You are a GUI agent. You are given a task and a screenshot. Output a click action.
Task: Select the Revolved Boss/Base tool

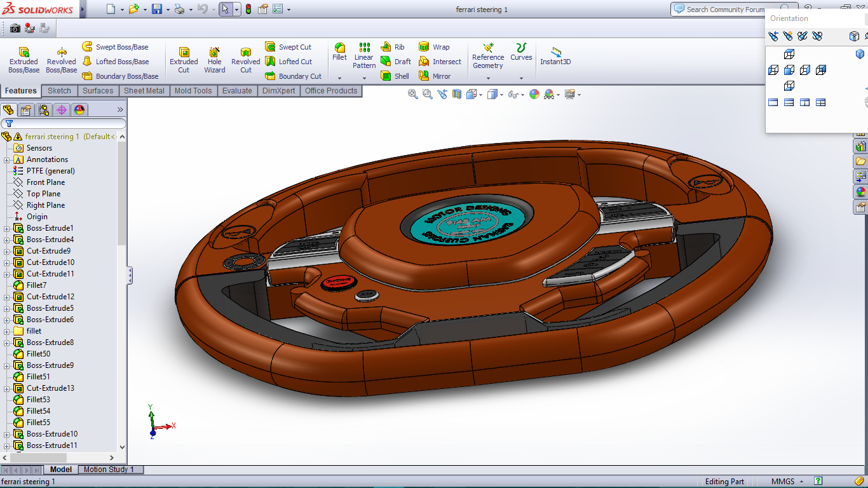click(x=62, y=60)
